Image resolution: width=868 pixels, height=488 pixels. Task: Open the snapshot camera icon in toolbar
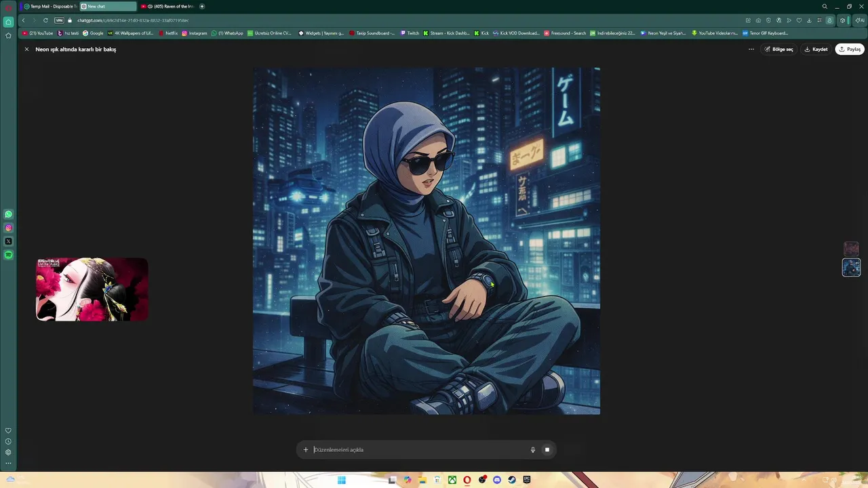point(758,20)
